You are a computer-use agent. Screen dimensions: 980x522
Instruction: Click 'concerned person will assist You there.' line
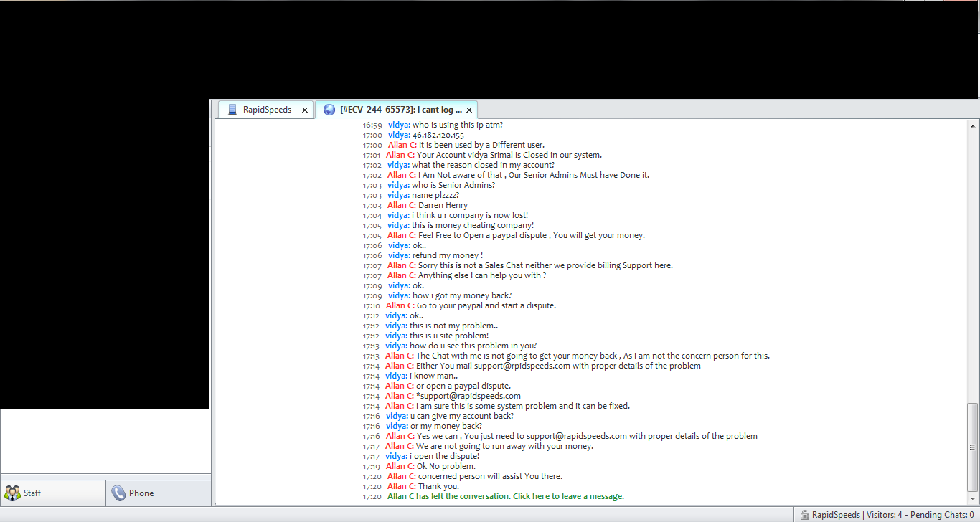pos(490,476)
